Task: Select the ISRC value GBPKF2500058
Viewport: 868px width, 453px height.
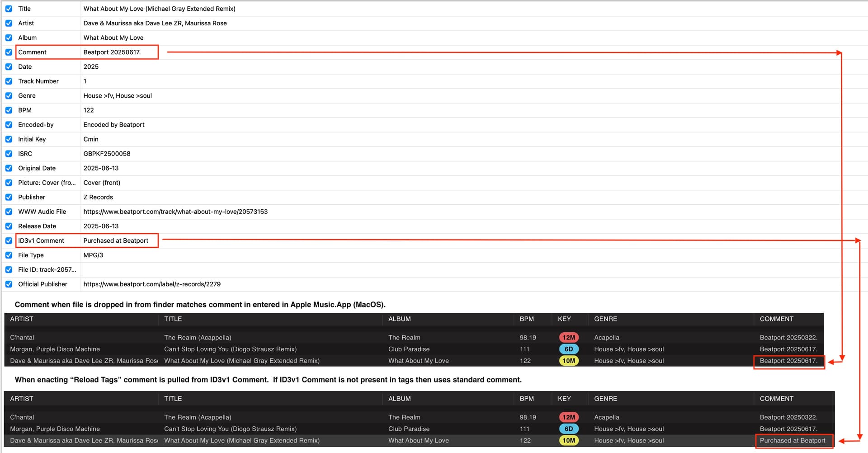Action: pyautogui.click(x=107, y=154)
